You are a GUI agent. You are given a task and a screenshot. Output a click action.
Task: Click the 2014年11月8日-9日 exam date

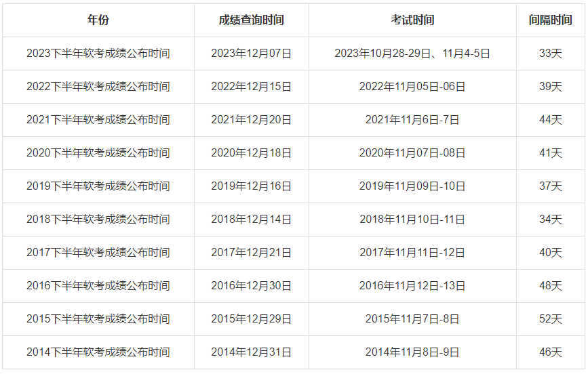(412, 352)
